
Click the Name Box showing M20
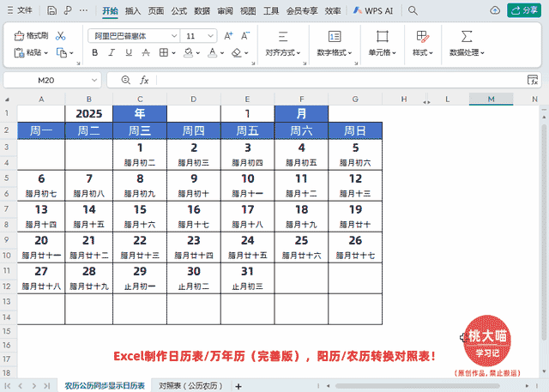[46, 80]
